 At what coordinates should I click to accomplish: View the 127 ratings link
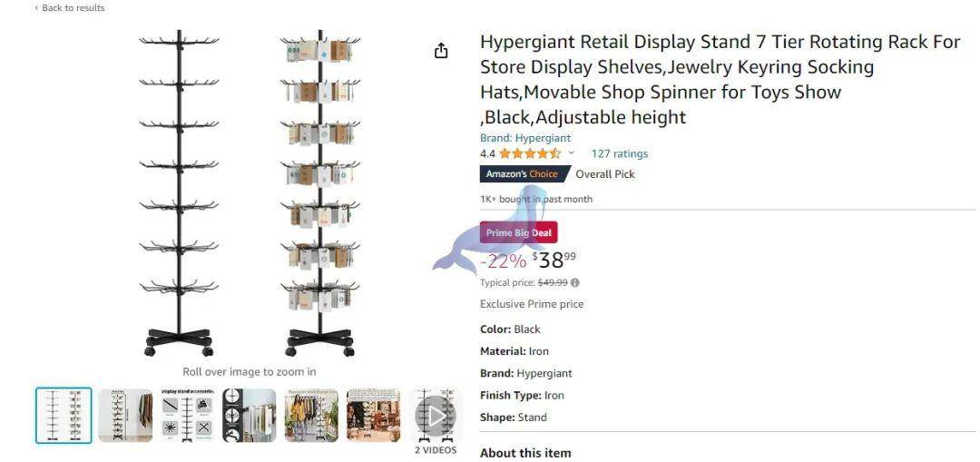tap(619, 153)
